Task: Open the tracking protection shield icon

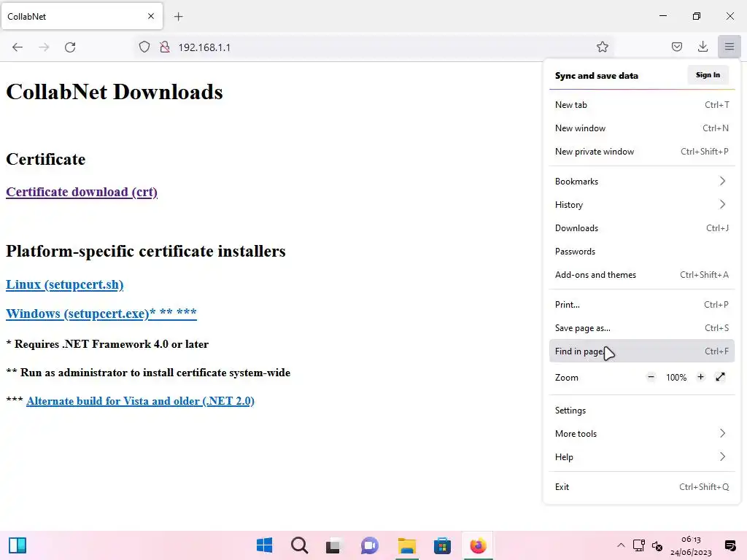Action: 144,47
